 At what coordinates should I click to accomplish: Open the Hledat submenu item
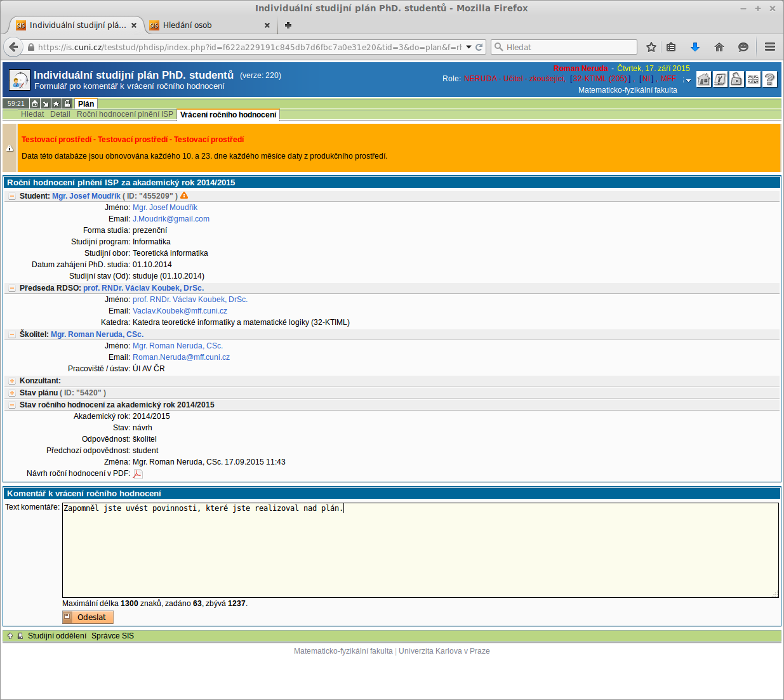click(32, 114)
